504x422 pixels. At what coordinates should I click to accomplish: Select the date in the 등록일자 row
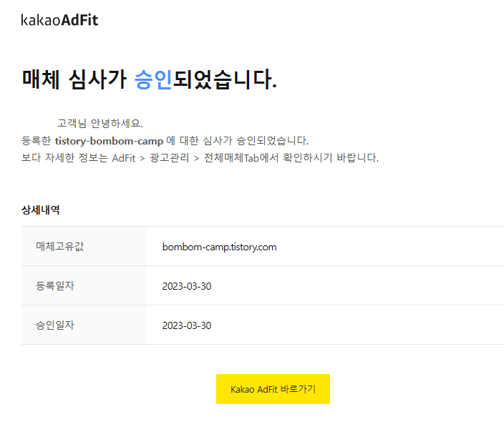click(x=187, y=286)
